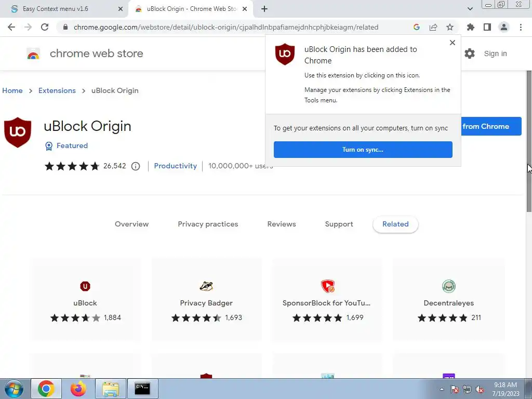
Task: Open the SponsorBlock for YouTube card title
Action: [326, 303]
